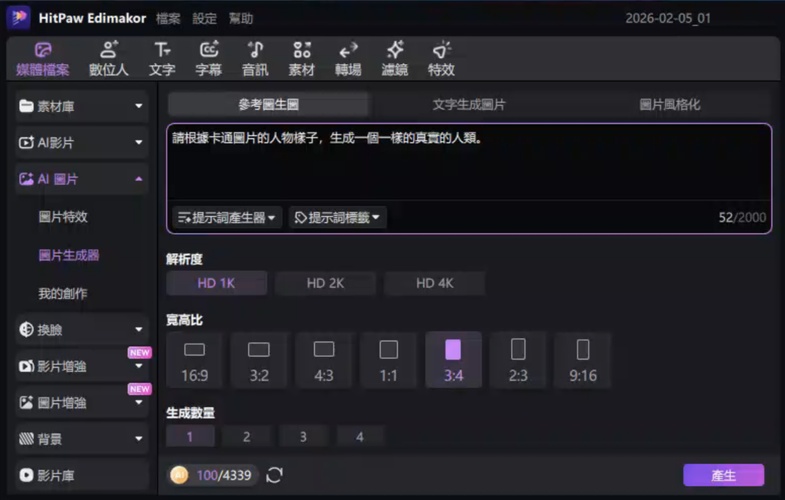Collapse the AI 圖片 section arrow
785x500 pixels.
[x=139, y=179]
